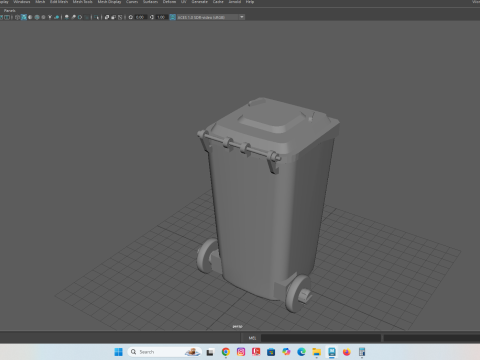Open Firefox from taskbar
The width and height of the screenshot is (480, 360).
point(347,352)
